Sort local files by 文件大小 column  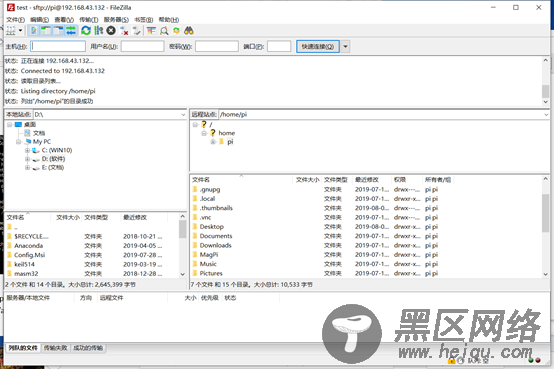[68, 217]
